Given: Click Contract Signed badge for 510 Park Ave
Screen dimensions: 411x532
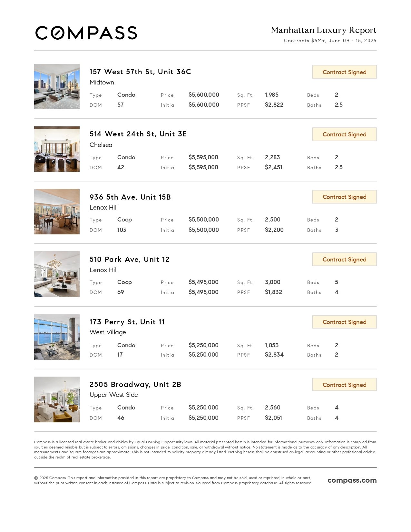Looking at the screenshot, I should click(x=344, y=259).
